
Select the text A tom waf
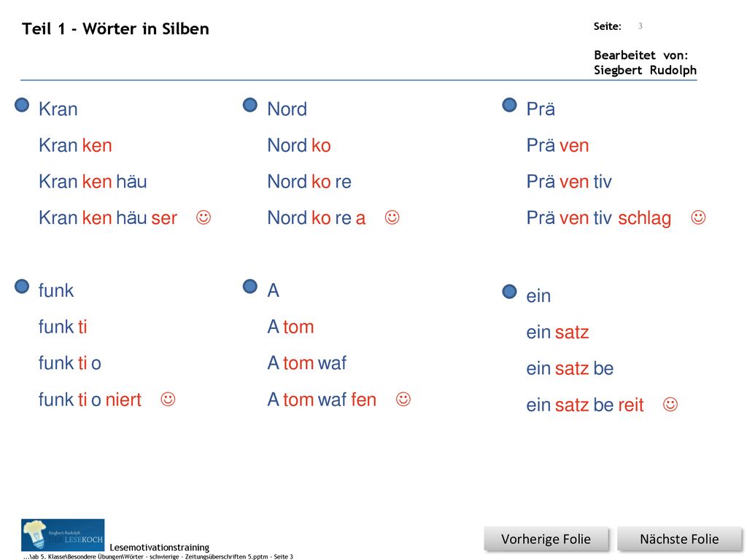click(307, 363)
